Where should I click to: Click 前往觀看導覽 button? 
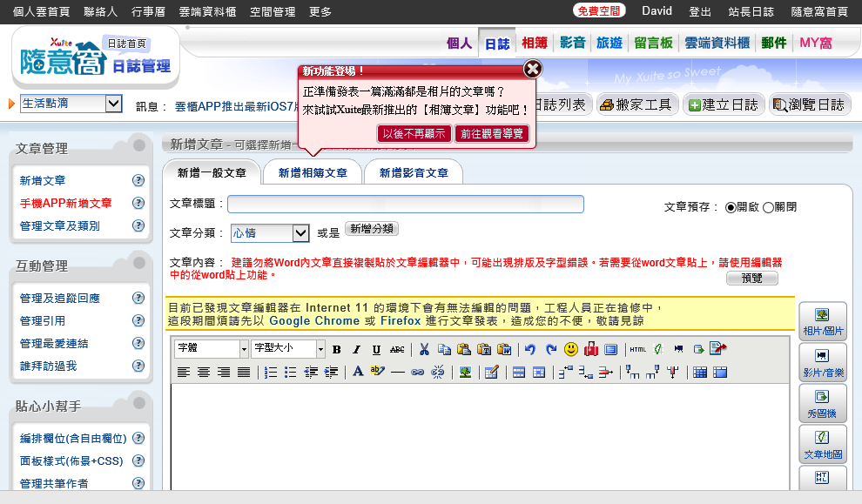492,133
